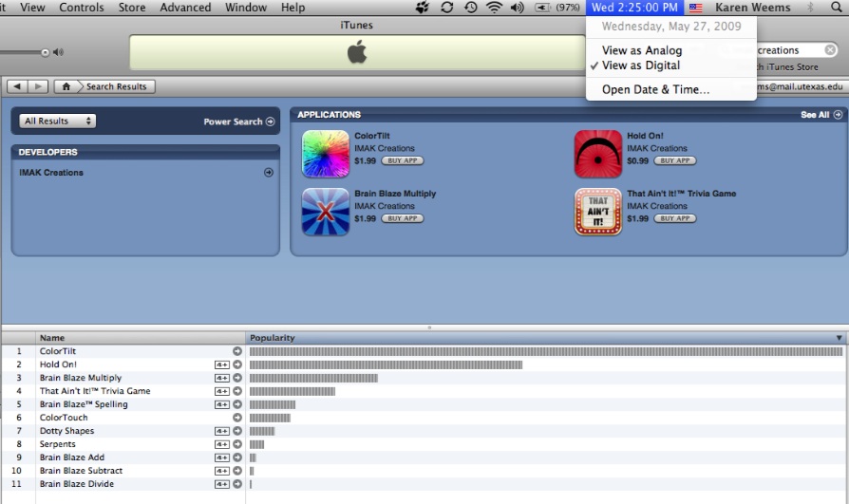Click the Hold On! title in Applications panel
The height and width of the screenshot is (504, 849).
(645, 136)
